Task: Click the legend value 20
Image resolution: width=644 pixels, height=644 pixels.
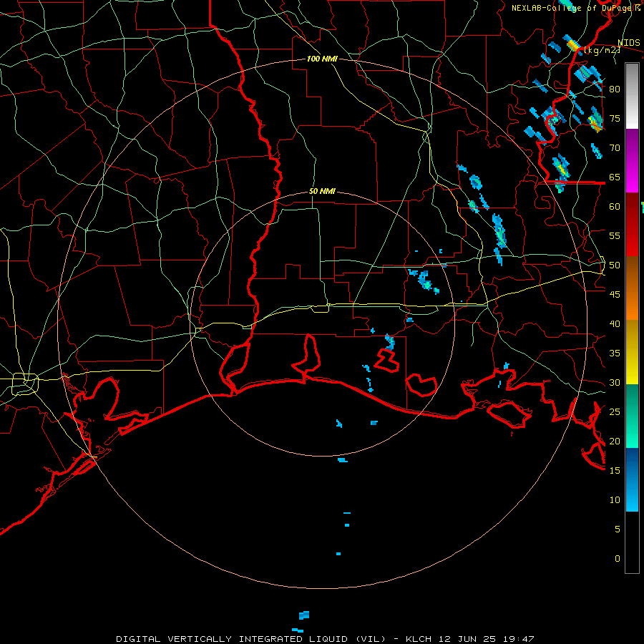Action: (615, 441)
